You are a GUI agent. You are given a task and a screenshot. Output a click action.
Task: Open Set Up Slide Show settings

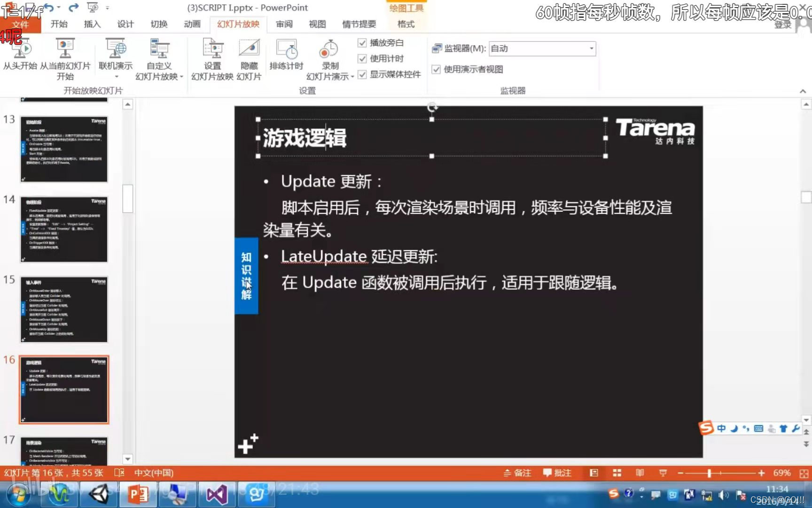tap(212, 56)
